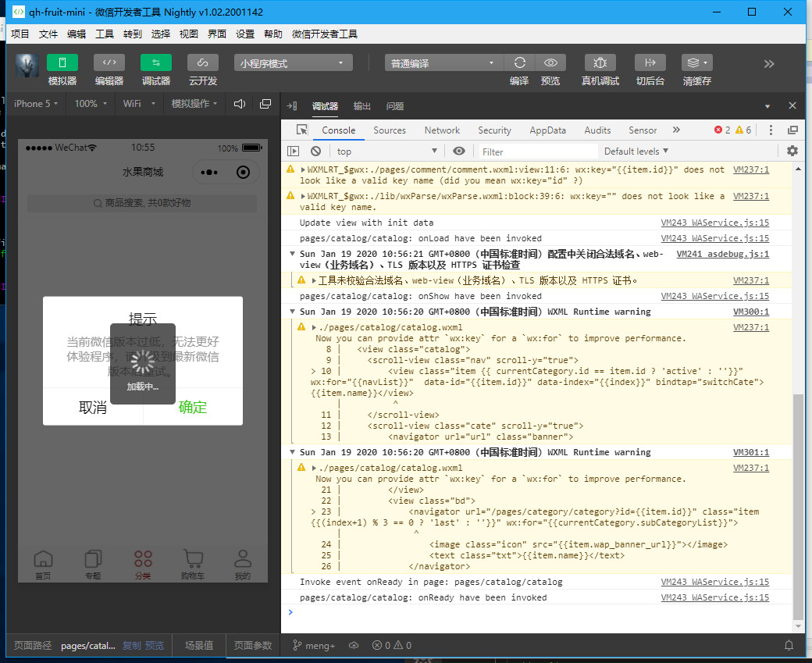This screenshot has width=812, height=663.
Task: Open the Sources devtools tab
Action: pos(390,130)
